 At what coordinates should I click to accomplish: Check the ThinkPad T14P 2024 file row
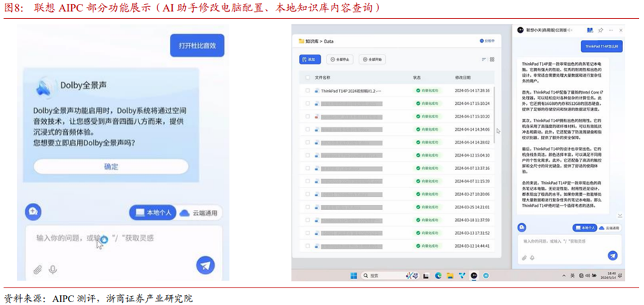(x=308, y=91)
